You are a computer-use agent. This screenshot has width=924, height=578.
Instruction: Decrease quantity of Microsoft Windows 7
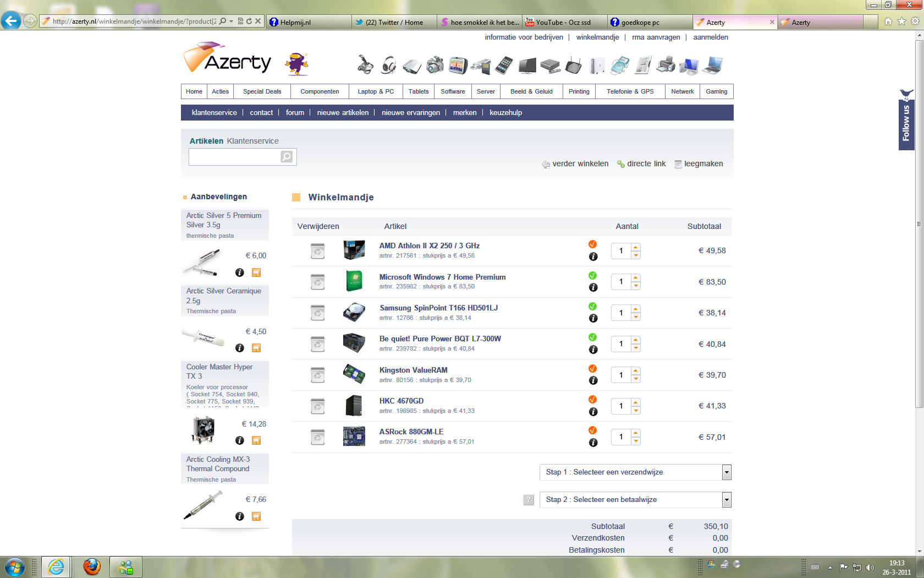tap(636, 286)
